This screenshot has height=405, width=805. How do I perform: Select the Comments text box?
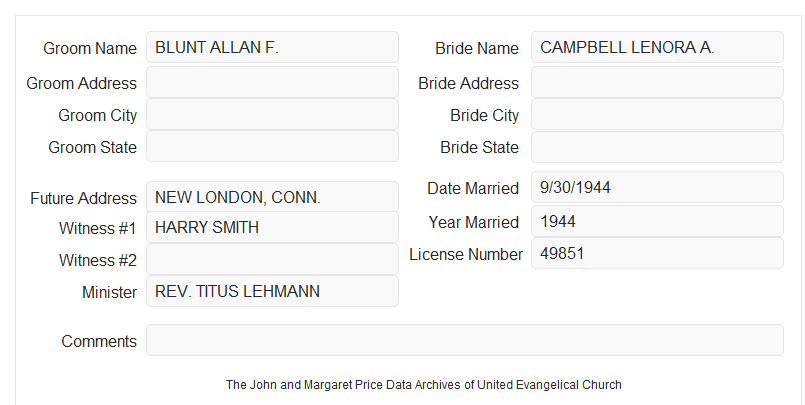coord(465,340)
